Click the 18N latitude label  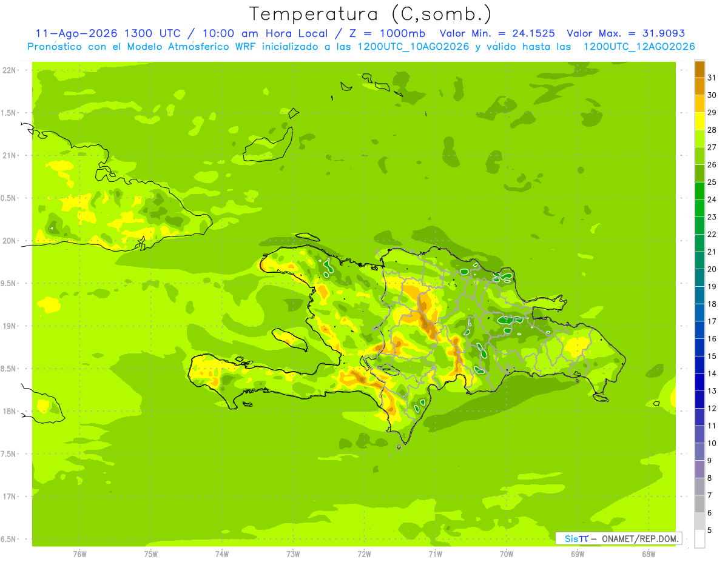pos(8,411)
